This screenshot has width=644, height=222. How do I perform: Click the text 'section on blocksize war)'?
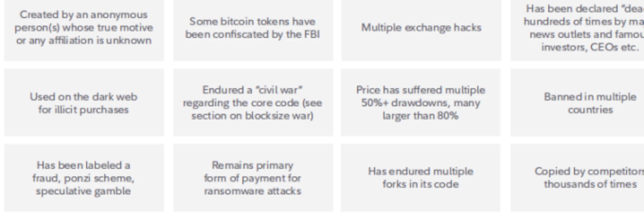click(252, 116)
